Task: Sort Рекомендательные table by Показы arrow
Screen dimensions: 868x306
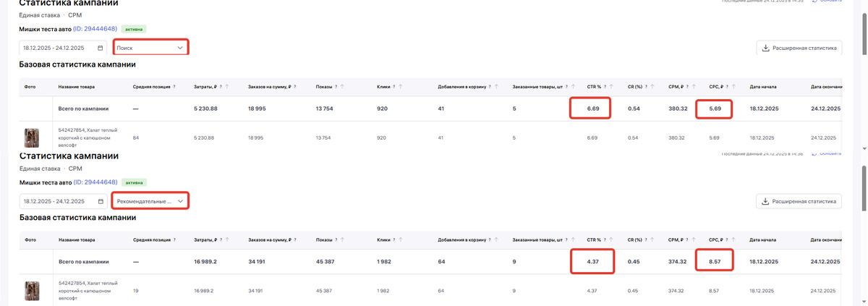Action: (x=342, y=239)
